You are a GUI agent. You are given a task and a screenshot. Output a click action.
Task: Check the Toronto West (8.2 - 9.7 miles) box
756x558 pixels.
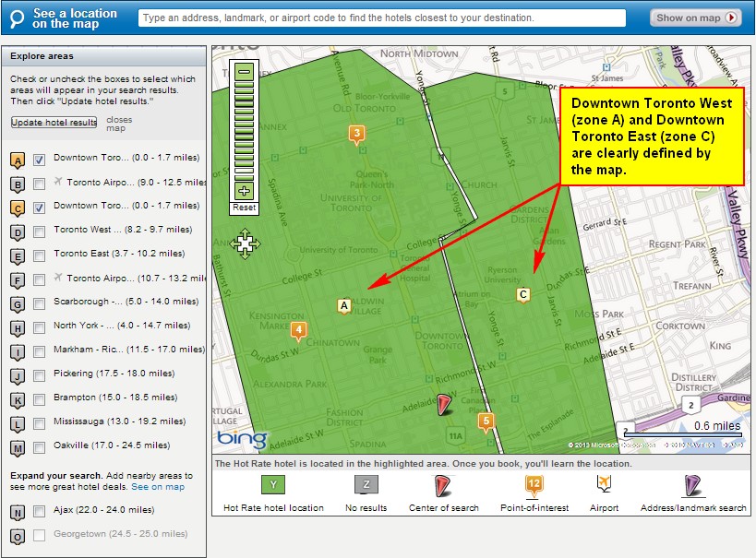pos(39,232)
